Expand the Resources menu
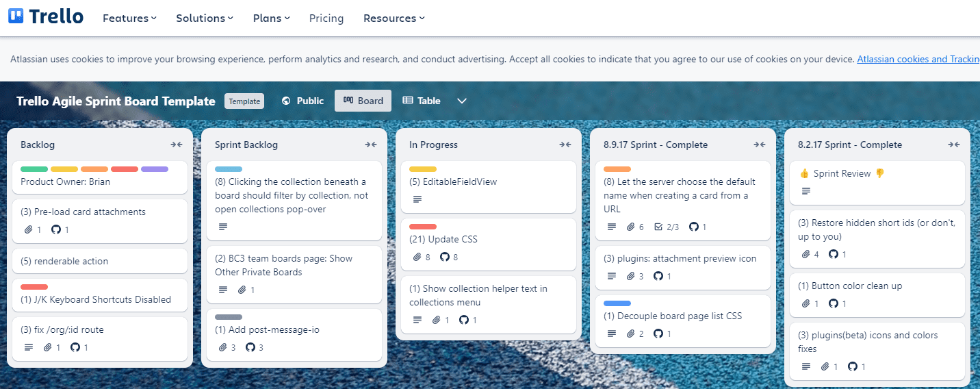Screen dimensions: 980x389 click(394, 18)
